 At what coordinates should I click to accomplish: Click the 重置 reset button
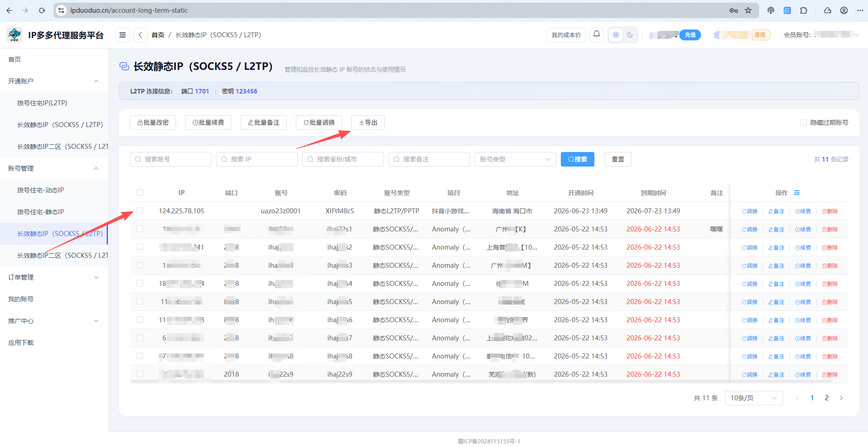click(618, 159)
